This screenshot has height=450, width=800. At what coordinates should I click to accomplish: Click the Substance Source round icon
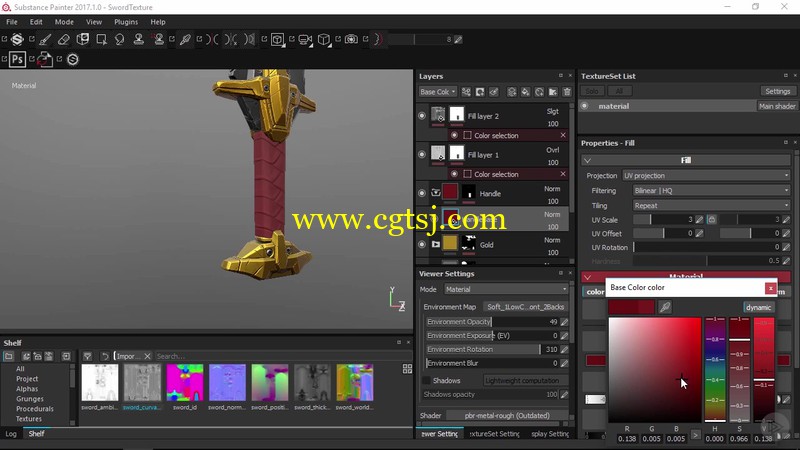(73, 59)
